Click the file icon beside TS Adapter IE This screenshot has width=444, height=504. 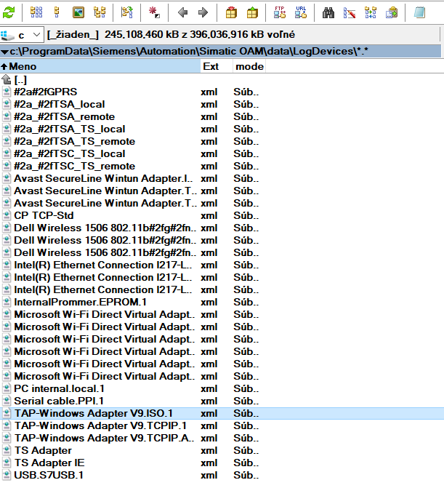click(x=7, y=463)
